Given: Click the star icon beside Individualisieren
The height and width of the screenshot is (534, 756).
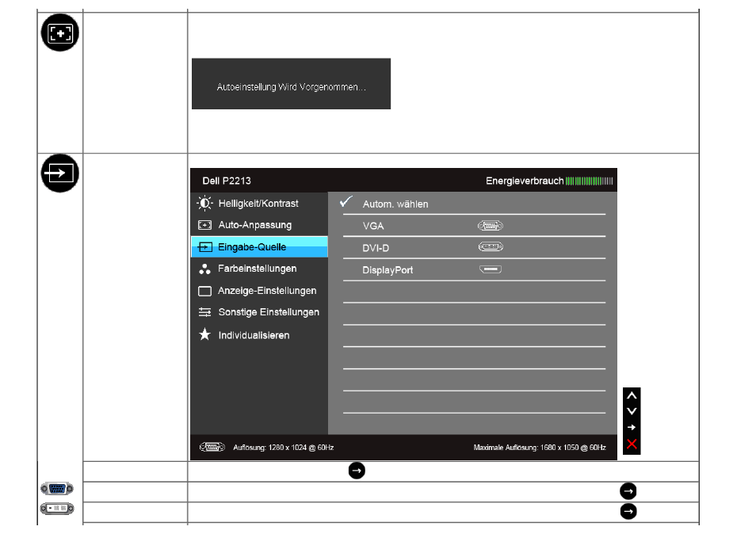Looking at the screenshot, I should 205,334.
